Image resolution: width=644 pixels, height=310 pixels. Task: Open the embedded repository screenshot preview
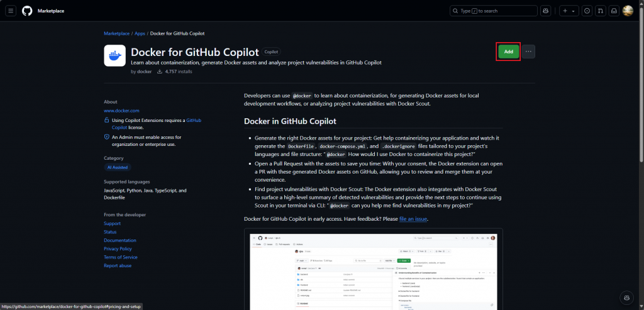point(374,272)
